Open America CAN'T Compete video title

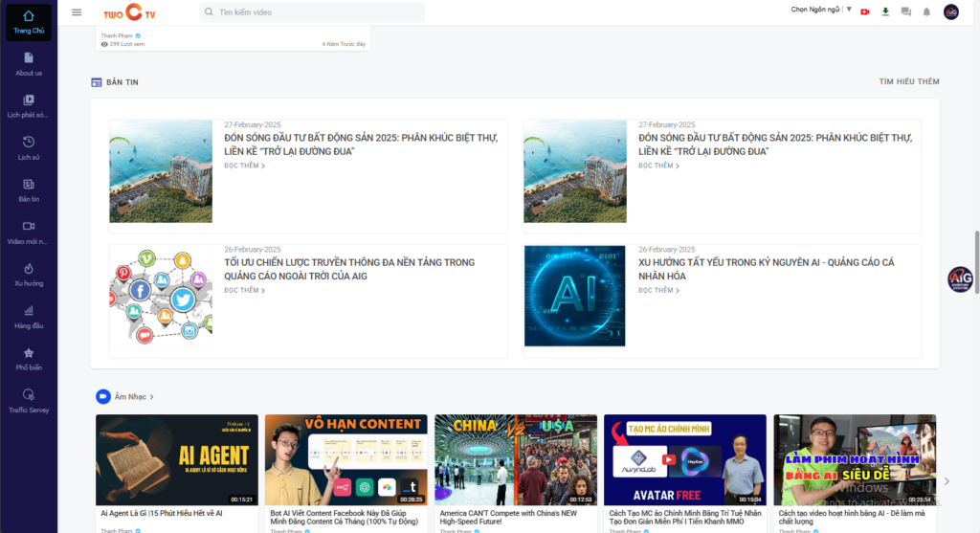click(508, 518)
